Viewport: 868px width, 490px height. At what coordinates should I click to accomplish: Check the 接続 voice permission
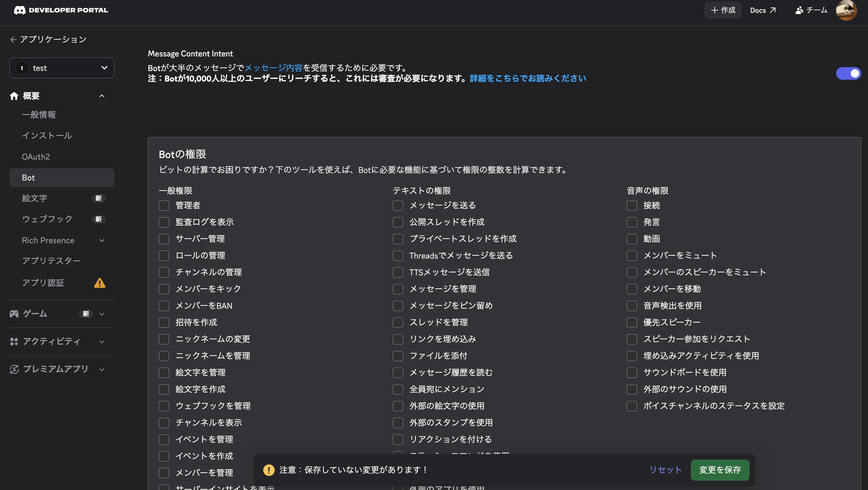pyautogui.click(x=632, y=205)
